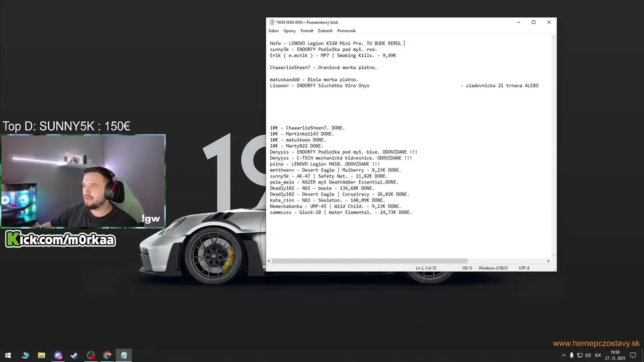
Task: Click the matuskaxddd Biela morka line
Action: point(314,79)
